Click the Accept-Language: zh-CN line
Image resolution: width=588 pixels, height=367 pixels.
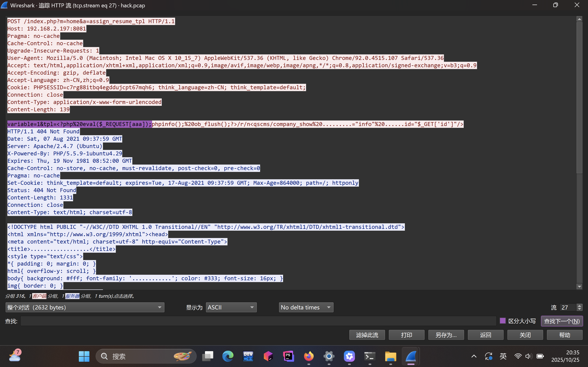pos(58,80)
